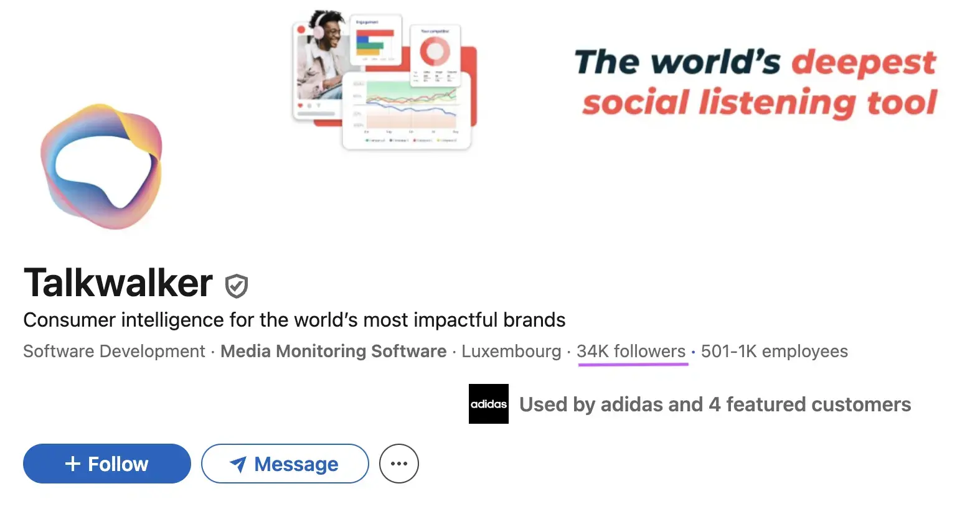Screen dimensions: 980x509
Task: Click the company tagline about consumer intelligence
Action: (294, 320)
